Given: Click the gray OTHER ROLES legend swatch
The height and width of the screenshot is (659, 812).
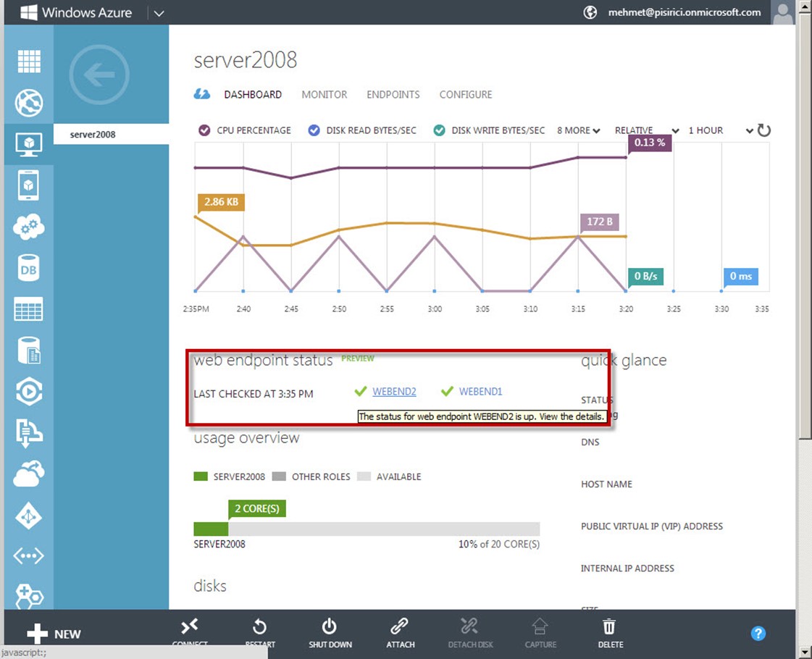Looking at the screenshot, I should pos(279,477).
